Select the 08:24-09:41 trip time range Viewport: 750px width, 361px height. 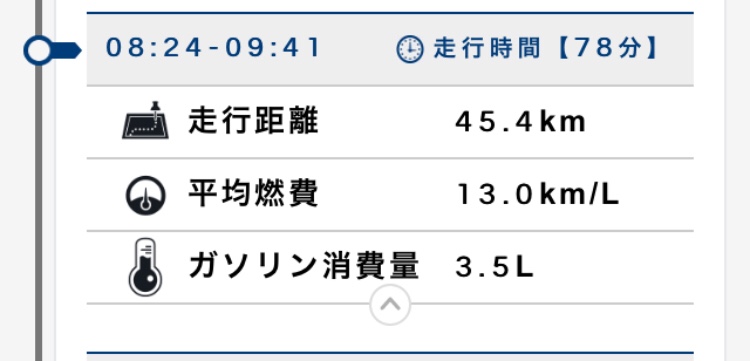pos(213,48)
